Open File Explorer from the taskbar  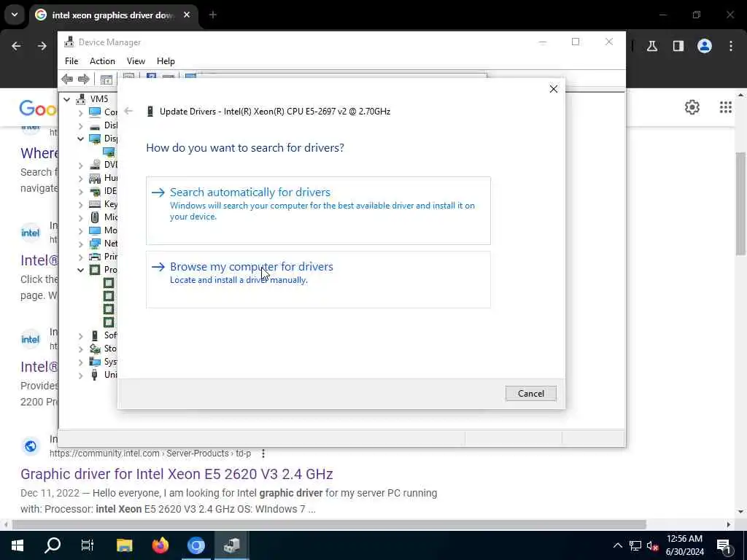[124, 545]
